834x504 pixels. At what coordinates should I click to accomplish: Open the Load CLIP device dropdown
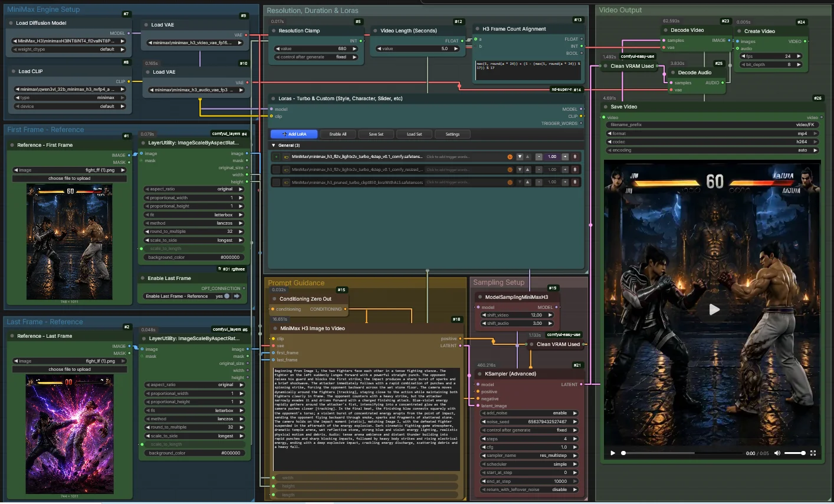69,107
